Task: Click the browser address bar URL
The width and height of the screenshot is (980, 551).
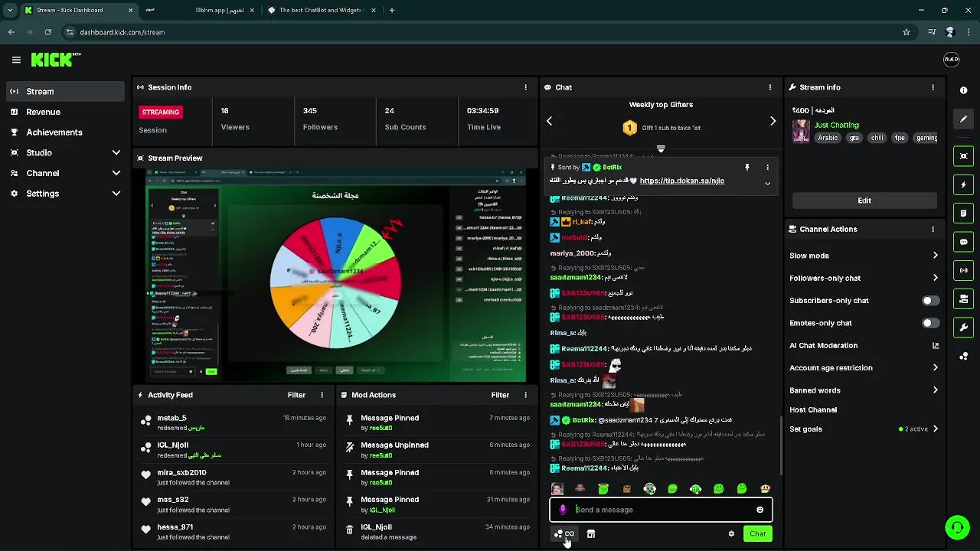Action: point(122,32)
